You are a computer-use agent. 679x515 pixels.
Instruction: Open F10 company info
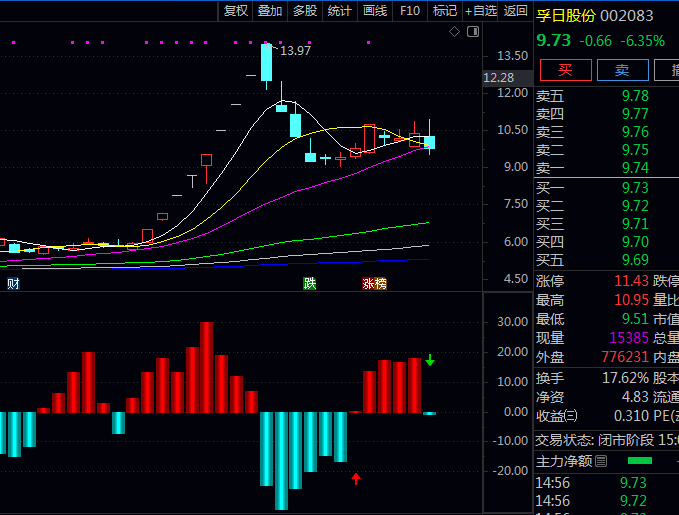click(x=410, y=11)
